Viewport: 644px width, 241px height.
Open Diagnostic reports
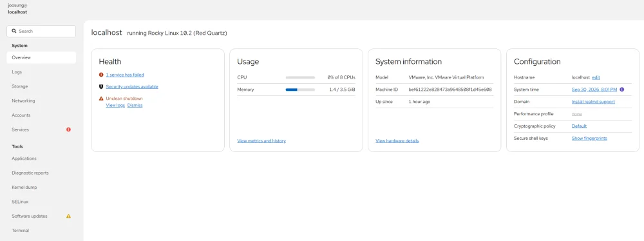coord(41,173)
